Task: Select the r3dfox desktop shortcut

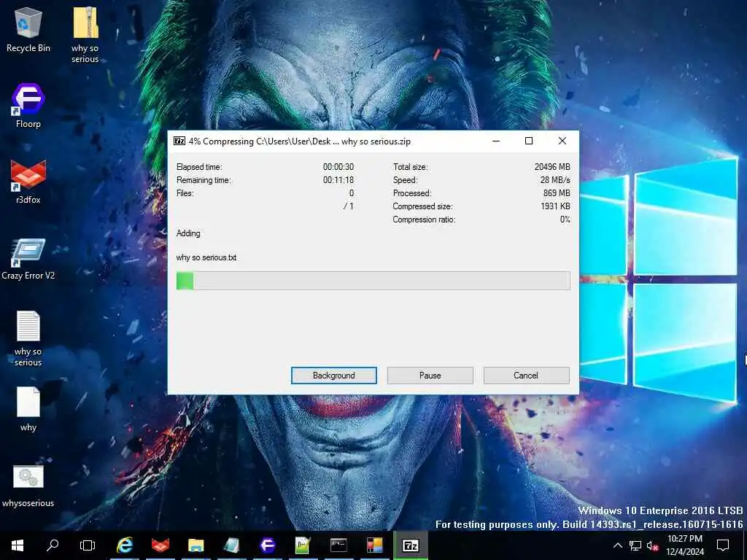Action: (x=28, y=182)
